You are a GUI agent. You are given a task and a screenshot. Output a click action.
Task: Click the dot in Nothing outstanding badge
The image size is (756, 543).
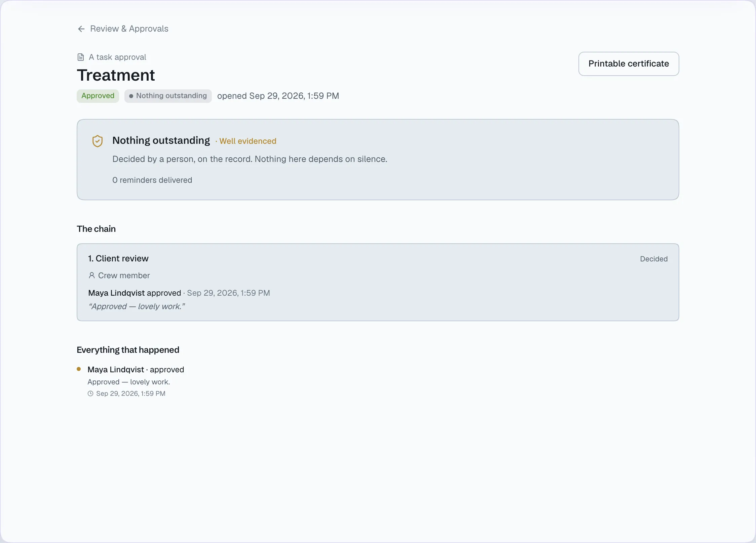click(131, 96)
